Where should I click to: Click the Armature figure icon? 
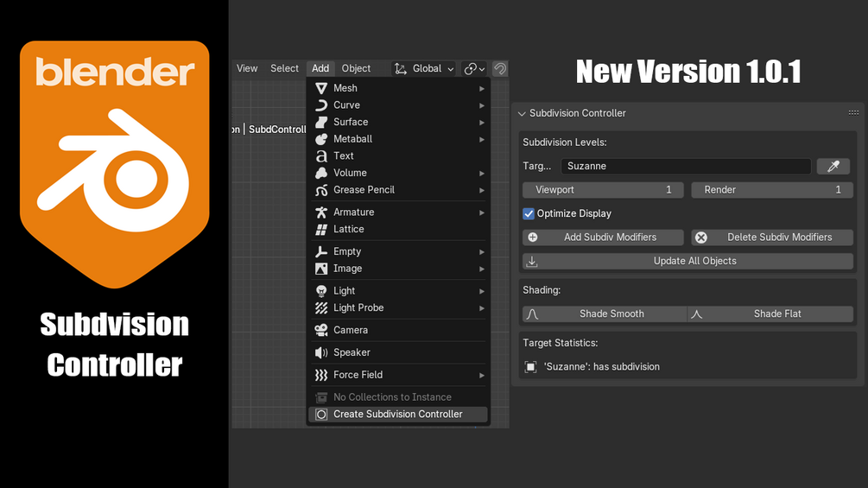coord(321,212)
